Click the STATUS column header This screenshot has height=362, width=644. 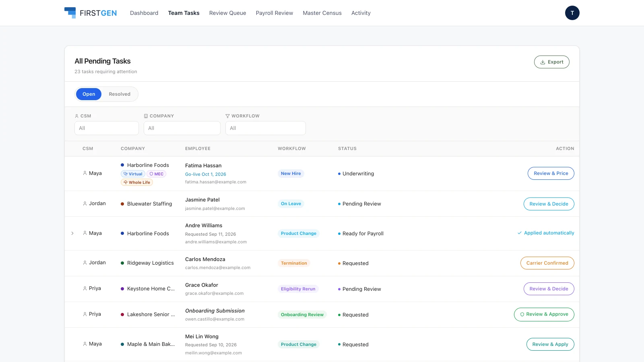click(x=347, y=148)
